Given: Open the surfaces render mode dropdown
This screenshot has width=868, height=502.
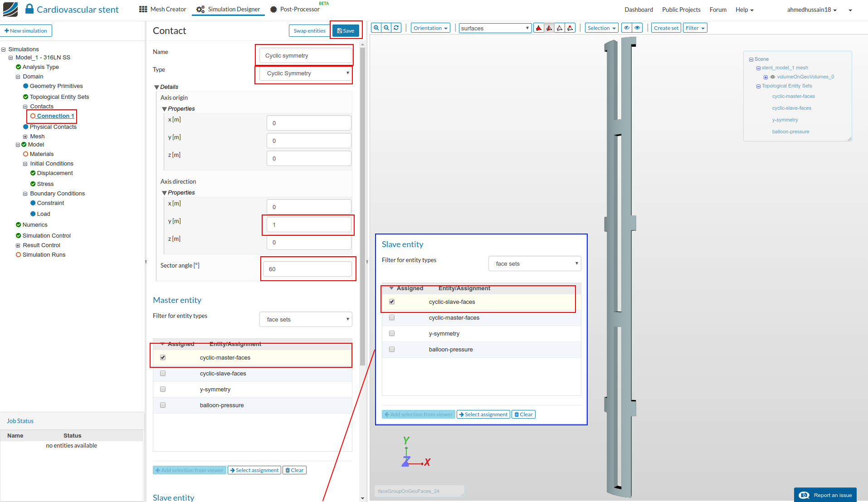Looking at the screenshot, I should 495,28.
